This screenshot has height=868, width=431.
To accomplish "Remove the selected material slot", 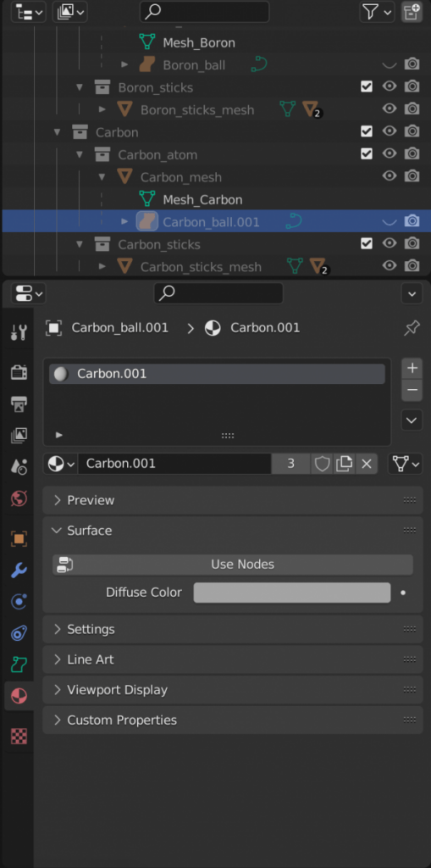I will coord(412,390).
